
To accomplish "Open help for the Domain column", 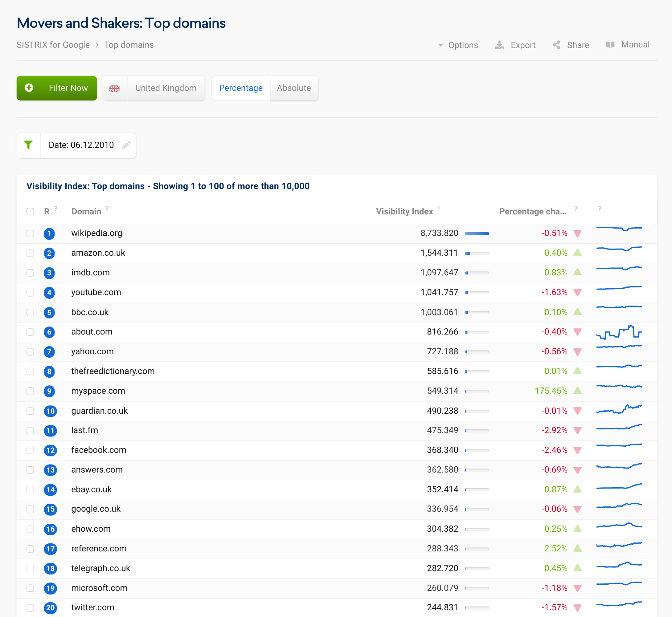I will (107, 208).
